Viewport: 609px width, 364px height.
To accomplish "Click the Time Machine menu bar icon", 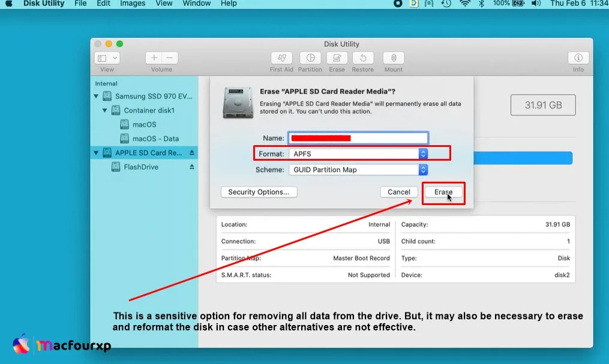I will tap(446, 4).
